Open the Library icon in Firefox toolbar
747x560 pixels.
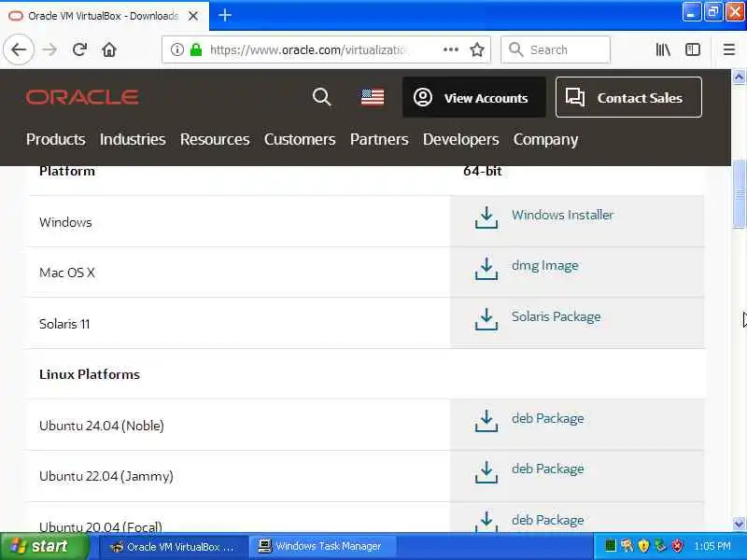click(663, 49)
